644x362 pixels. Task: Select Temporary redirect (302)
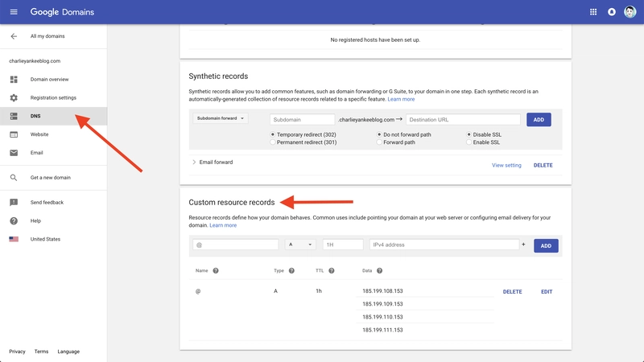point(273,134)
